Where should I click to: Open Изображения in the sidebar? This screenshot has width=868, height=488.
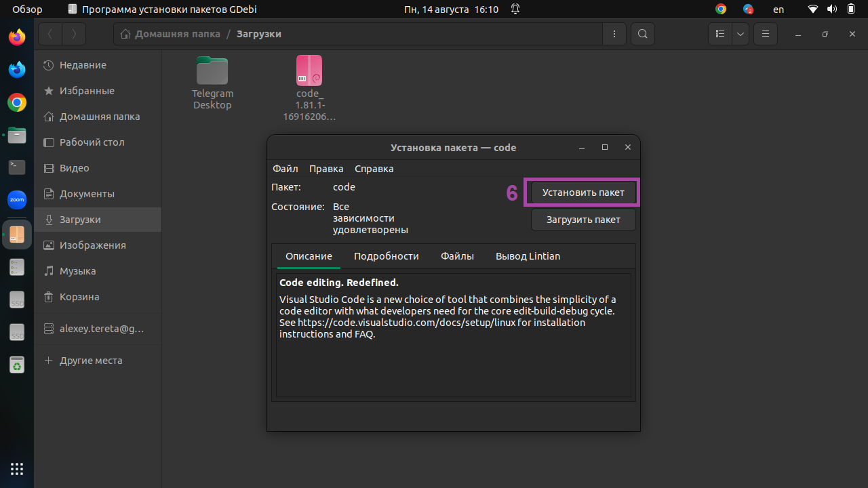pos(98,245)
